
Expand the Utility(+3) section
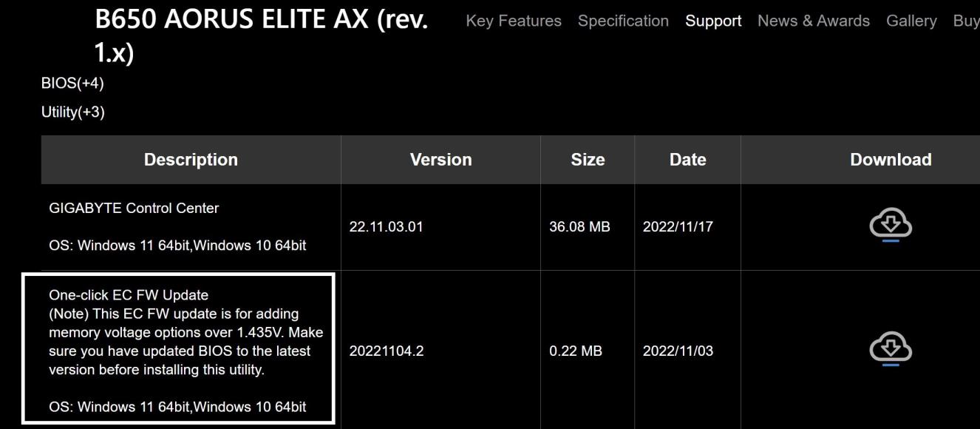coord(73,112)
